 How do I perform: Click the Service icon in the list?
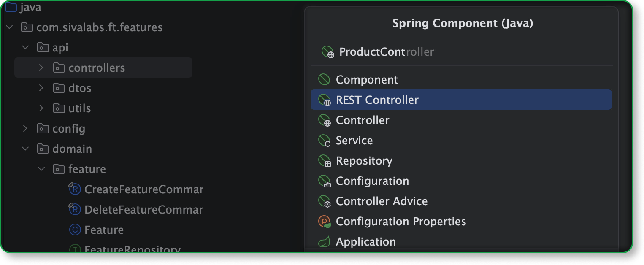click(x=324, y=141)
